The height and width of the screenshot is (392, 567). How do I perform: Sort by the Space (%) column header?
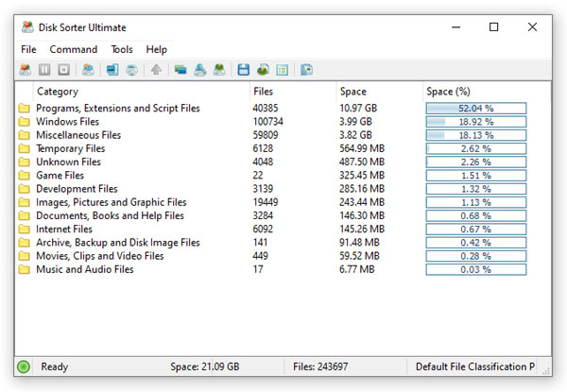(487, 92)
